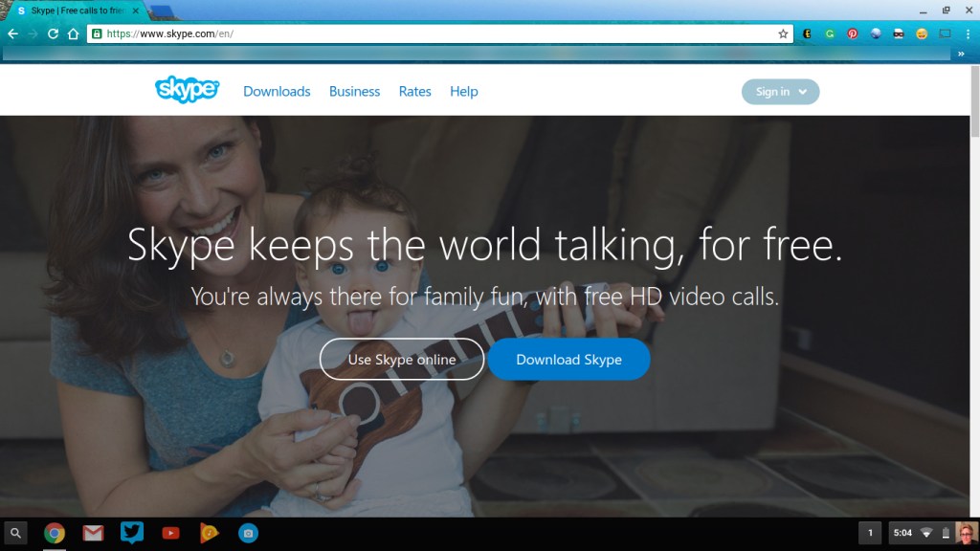Image resolution: width=980 pixels, height=551 pixels.
Task: Open the emoji extension in the toolbar
Action: click(x=921, y=33)
